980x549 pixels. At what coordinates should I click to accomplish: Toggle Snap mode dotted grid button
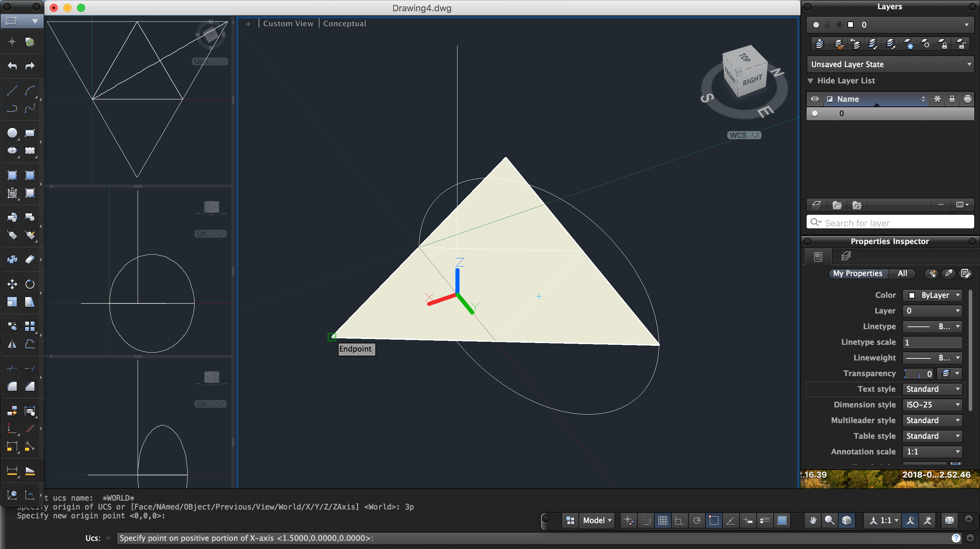(645, 520)
